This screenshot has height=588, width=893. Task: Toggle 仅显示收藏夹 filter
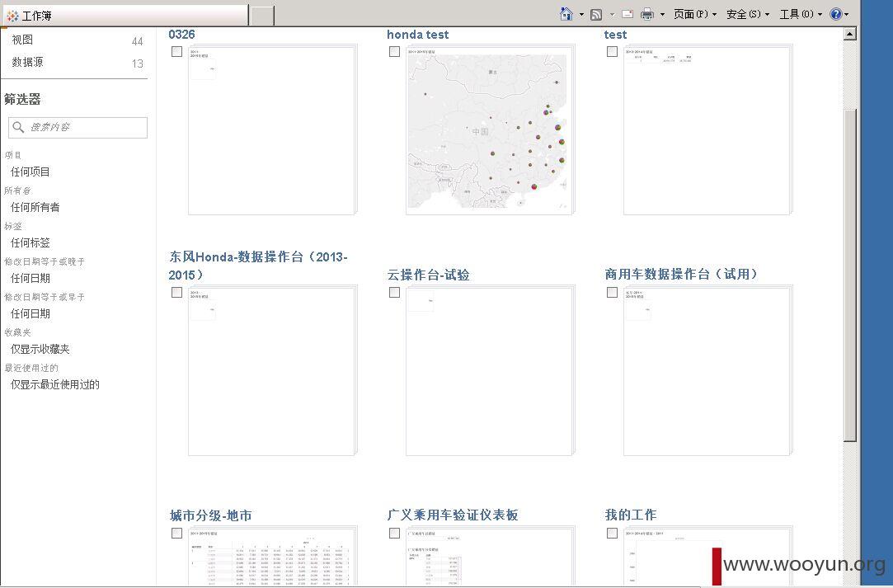[x=40, y=349]
